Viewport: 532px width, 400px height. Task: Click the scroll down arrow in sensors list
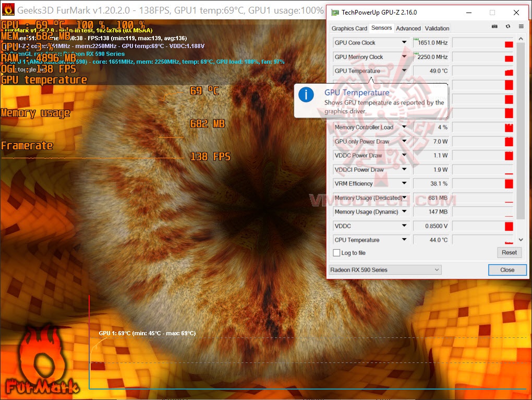tap(521, 240)
